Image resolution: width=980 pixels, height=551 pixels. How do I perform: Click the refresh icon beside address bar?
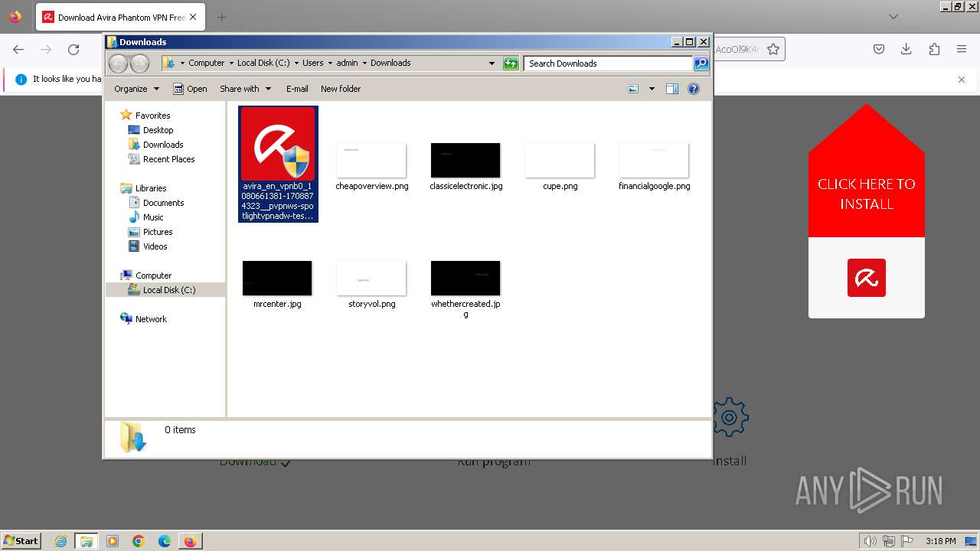[511, 64]
